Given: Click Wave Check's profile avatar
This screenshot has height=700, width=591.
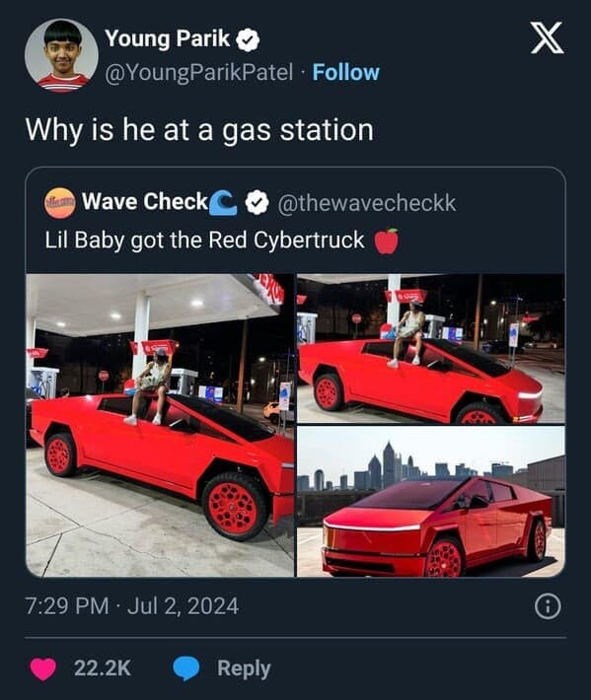Looking at the screenshot, I should click(59, 203).
